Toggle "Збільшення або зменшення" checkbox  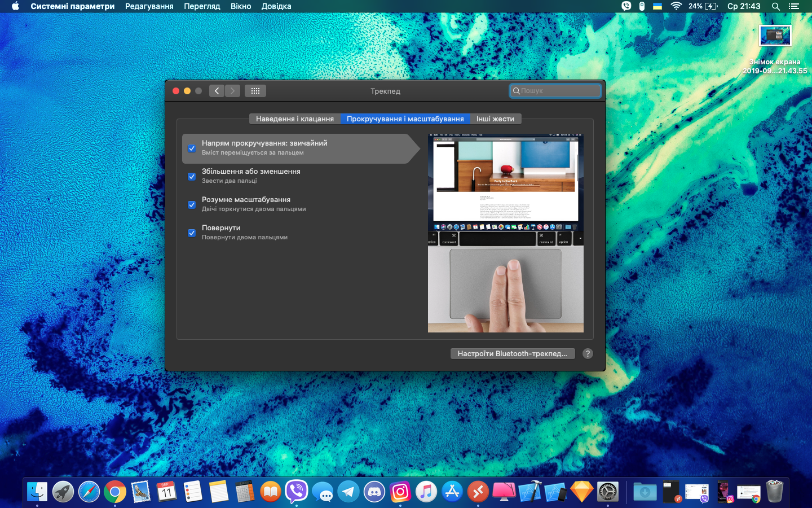coord(192,177)
